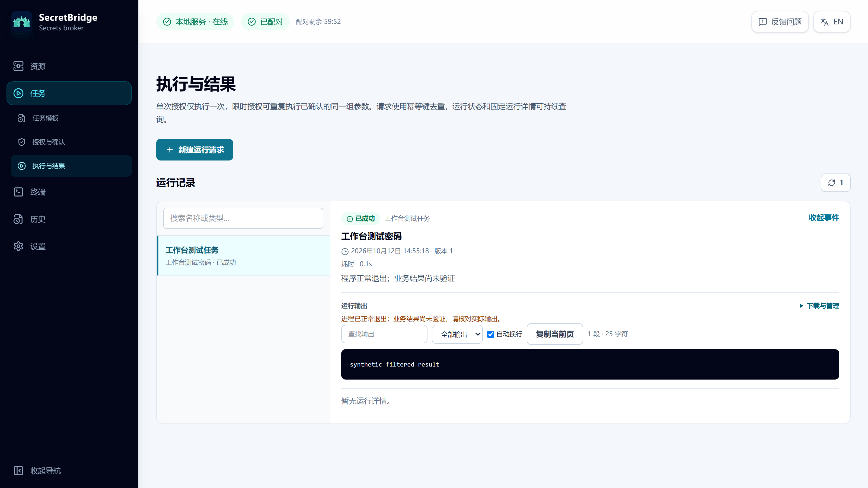Click the 新建运行请求 button
The image size is (868, 488).
click(195, 150)
